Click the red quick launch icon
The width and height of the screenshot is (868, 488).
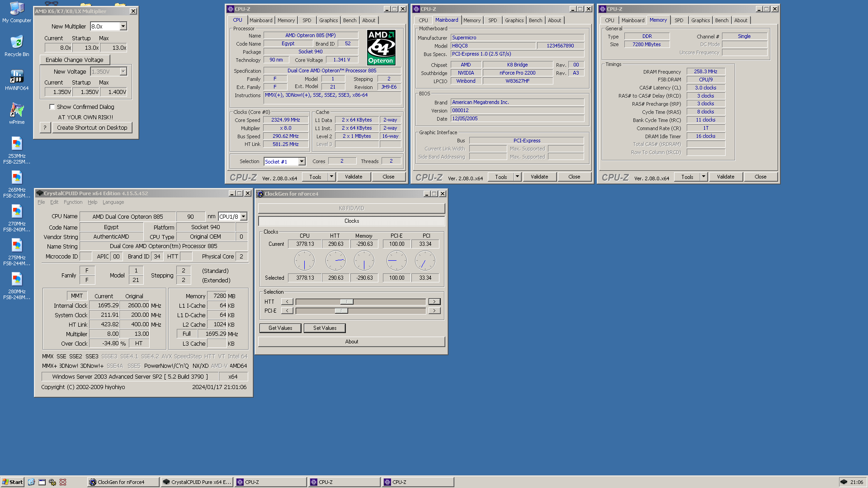[63, 482]
